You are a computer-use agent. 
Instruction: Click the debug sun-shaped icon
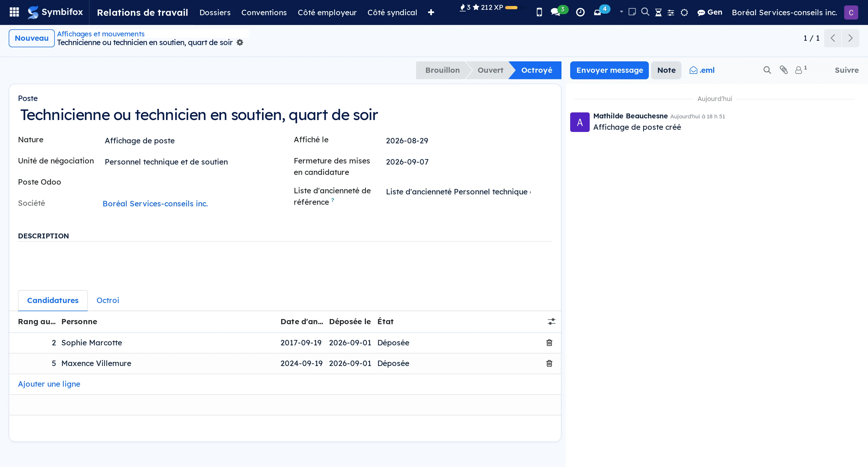tap(684, 12)
